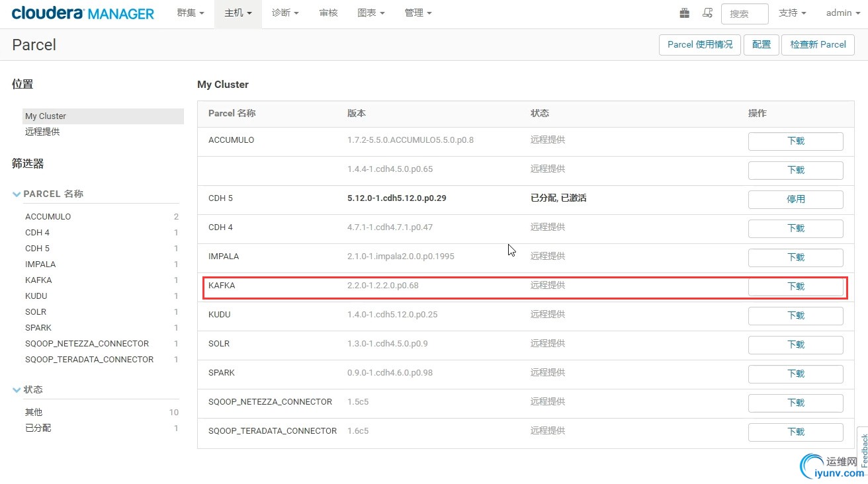Click IMPALA version 2.1.0-1.impala2.0.0.p0.1995
The width and height of the screenshot is (868, 484).
click(401, 257)
